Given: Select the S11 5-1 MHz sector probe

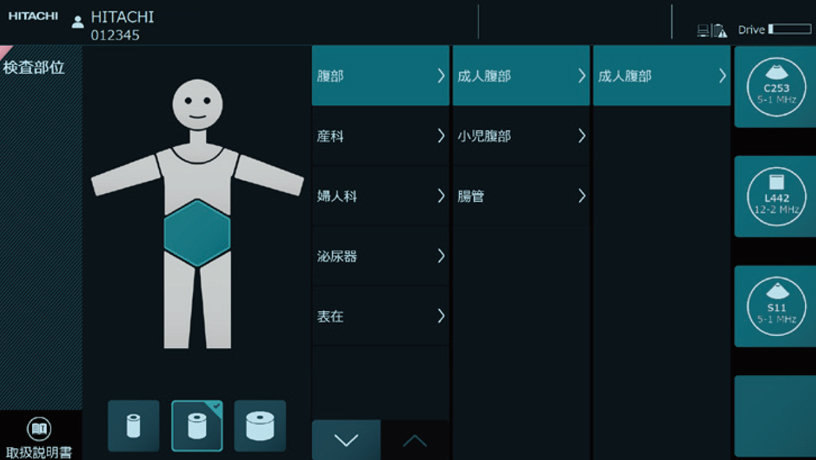Looking at the screenshot, I should click(x=775, y=306).
